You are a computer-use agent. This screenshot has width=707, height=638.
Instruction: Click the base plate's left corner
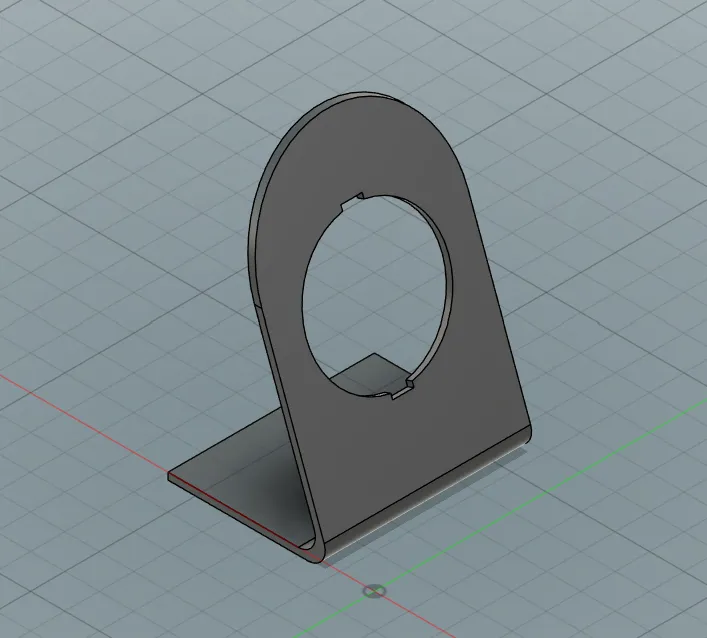click(170, 475)
